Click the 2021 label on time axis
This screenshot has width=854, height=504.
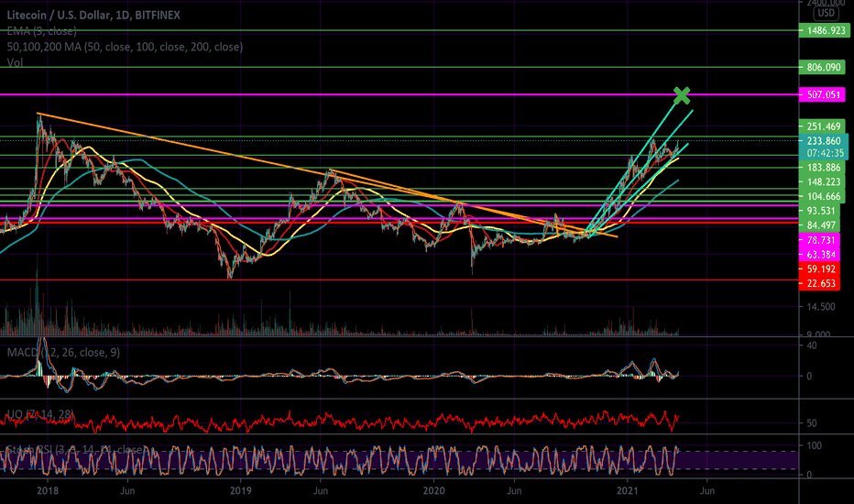tap(628, 491)
